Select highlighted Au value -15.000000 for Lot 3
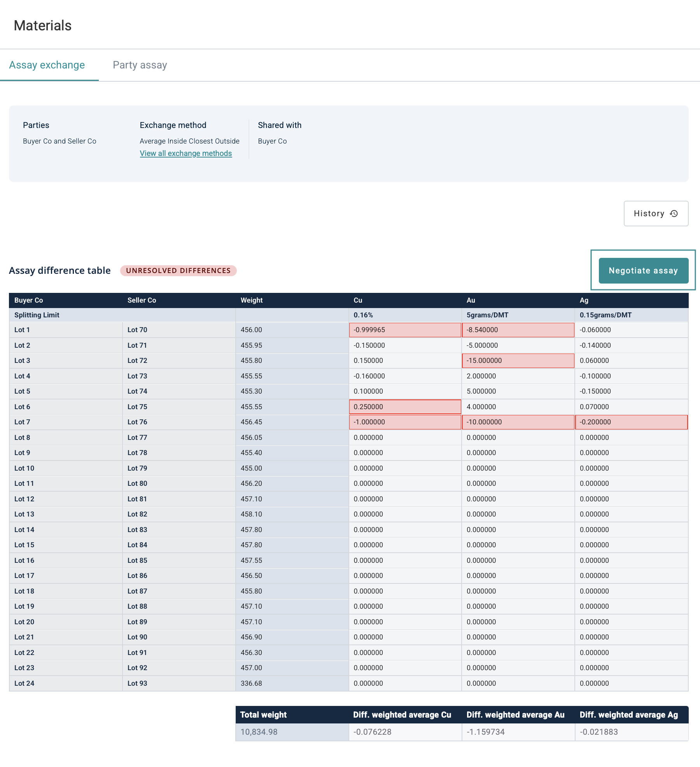The height and width of the screenshot is (767, 700). (x=518, y=361)
